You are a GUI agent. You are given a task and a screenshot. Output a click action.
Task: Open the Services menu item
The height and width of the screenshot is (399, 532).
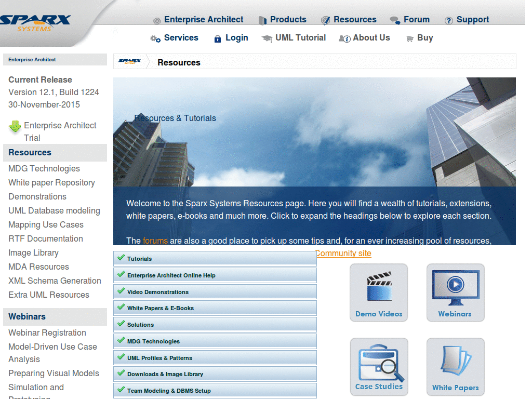coord(181,37)
